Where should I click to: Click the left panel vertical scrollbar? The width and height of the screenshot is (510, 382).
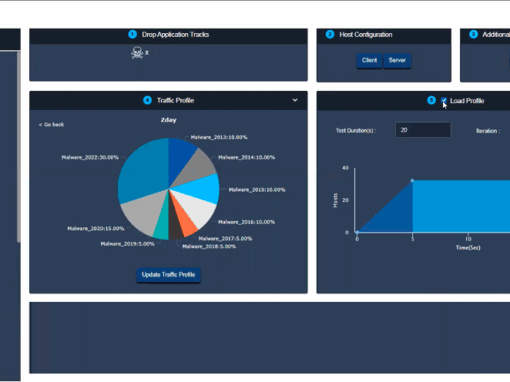(x=19, y=147)
